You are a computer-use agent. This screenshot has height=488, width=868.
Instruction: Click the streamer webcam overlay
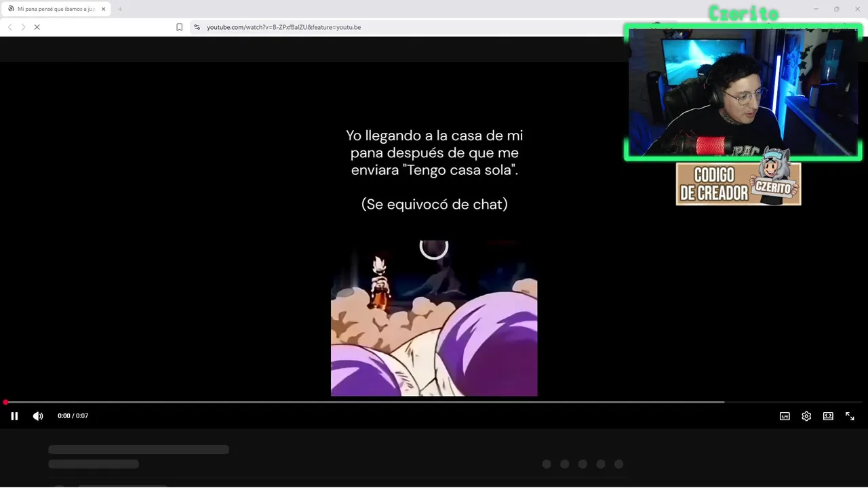tap(743, 92)
